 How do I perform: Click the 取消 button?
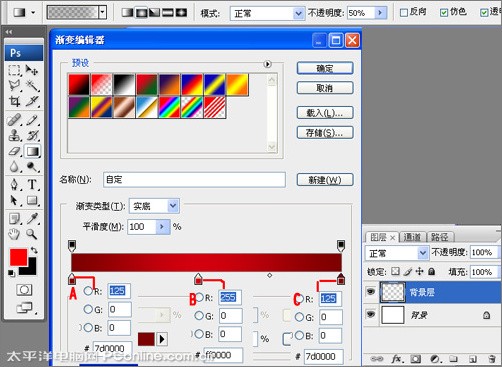325,88
